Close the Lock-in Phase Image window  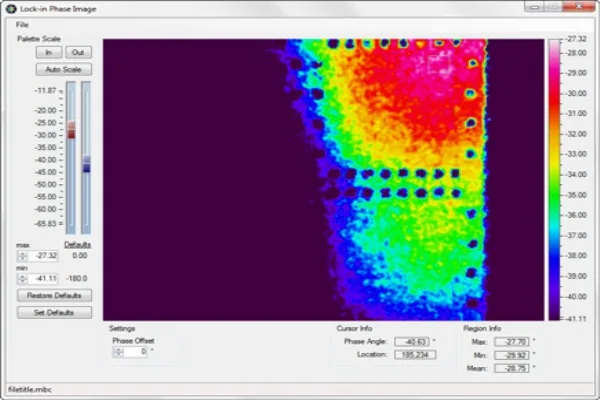[x=579, y=7]
